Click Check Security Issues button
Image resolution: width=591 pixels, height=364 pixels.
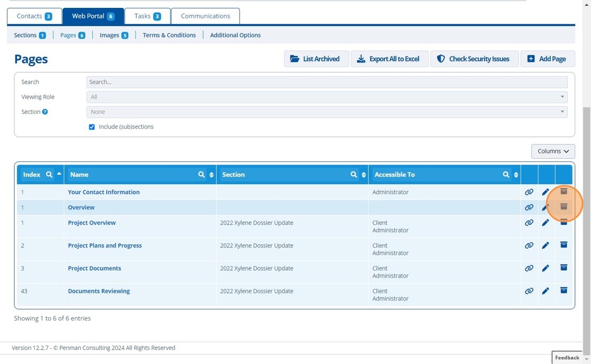474,59
